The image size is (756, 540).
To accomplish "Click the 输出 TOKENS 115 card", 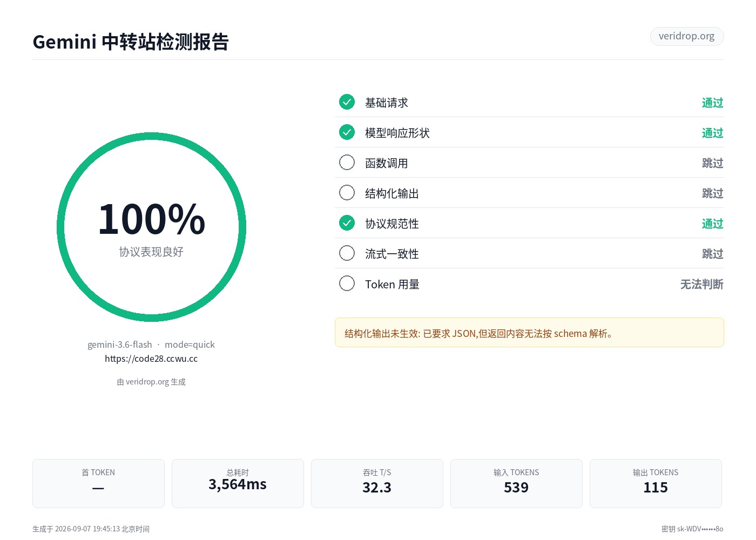I will 656,483.
